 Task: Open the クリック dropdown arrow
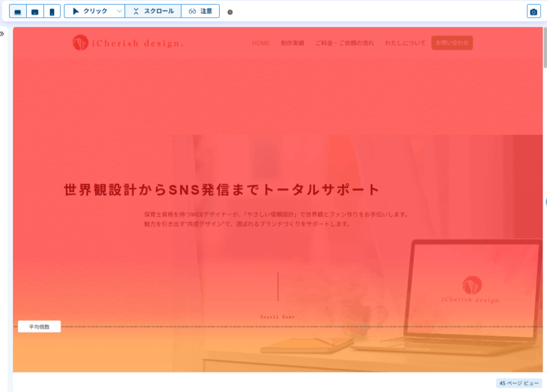coord(119,11)
